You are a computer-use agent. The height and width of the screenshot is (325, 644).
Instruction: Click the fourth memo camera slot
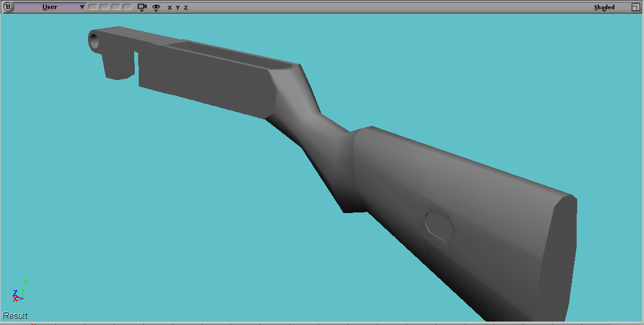(127, 7)
